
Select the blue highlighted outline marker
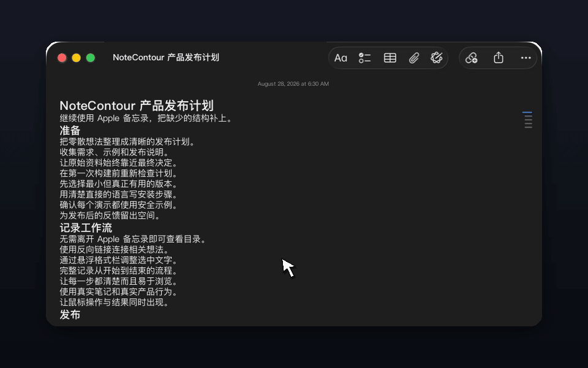[x=527, y=112]
